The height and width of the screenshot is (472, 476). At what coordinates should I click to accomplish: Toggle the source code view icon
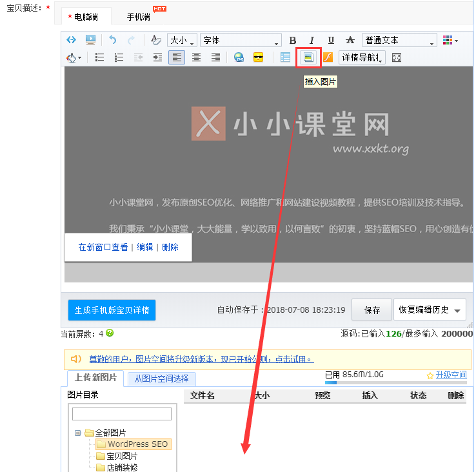[71, 40]
